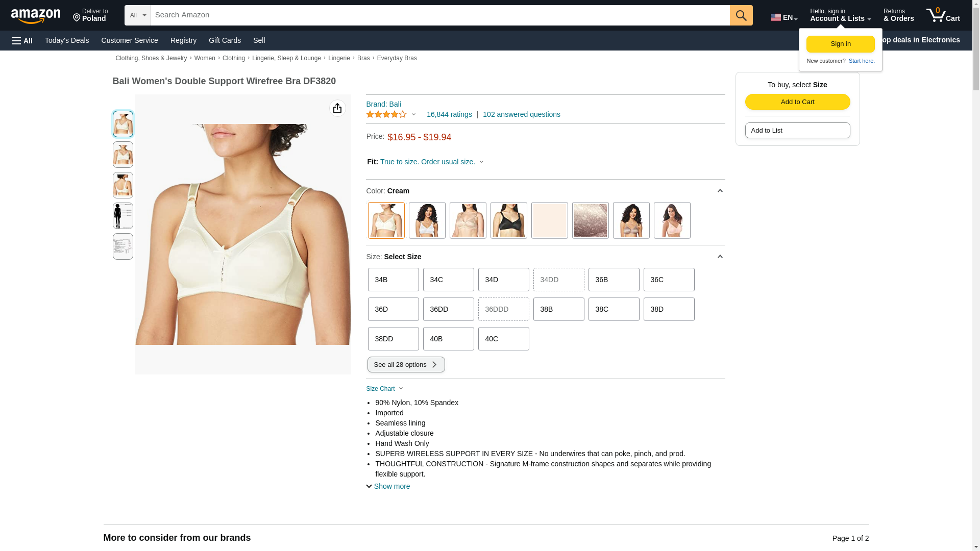The image size is (980, 551).
Task: Expand the Size Chart section
Action: pos(384,389)
